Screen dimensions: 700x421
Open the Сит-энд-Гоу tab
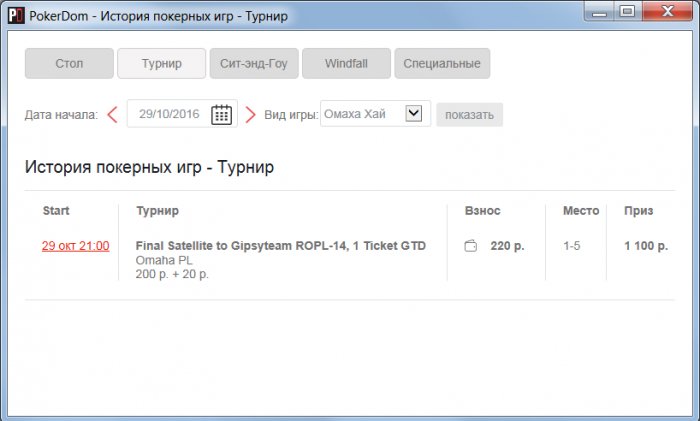[x=254, y=63]
